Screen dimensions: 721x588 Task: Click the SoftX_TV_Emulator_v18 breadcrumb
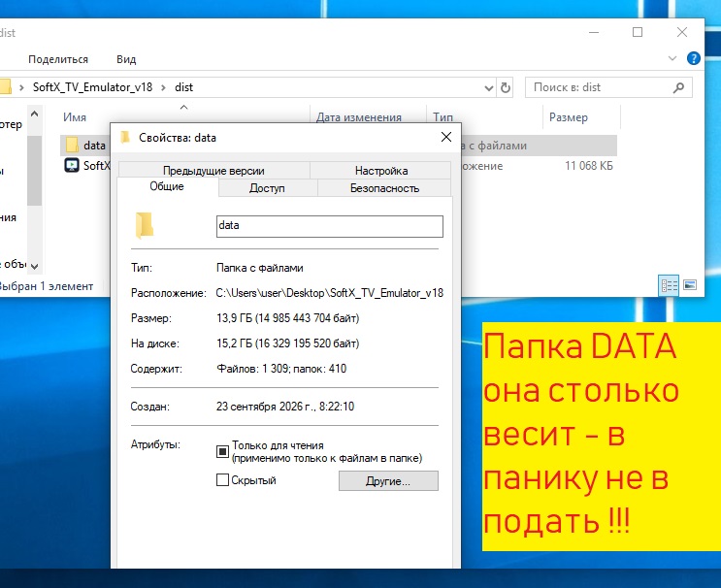tap(92, 87)
